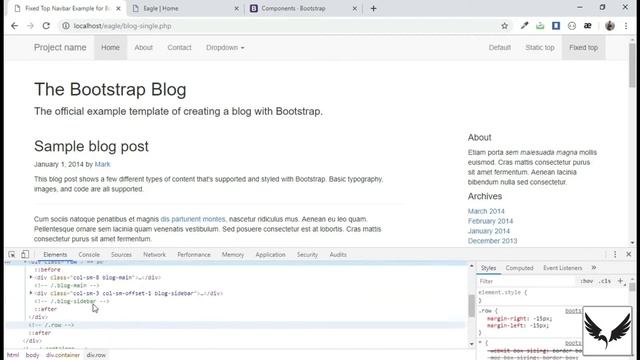The image size is (640, 360).
Task: Click the color picker eyedropper extension icon
Action: (x=524, y=26)
